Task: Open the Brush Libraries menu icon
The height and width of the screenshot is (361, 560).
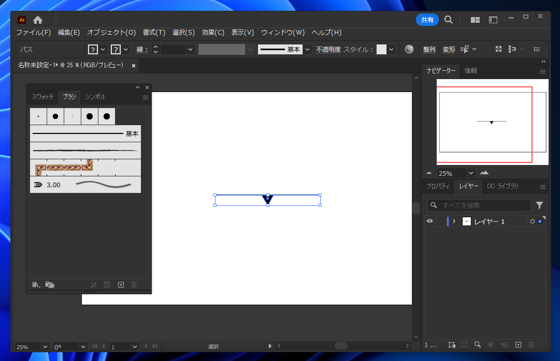Action: [36, 285]
